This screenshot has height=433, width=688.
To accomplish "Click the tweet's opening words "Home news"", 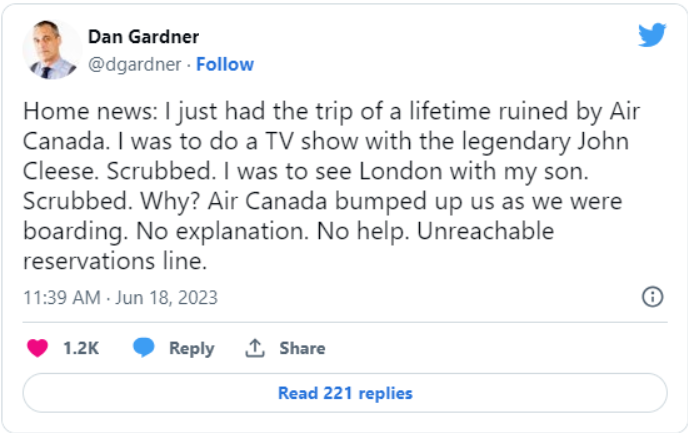I will tap(88, 111).
